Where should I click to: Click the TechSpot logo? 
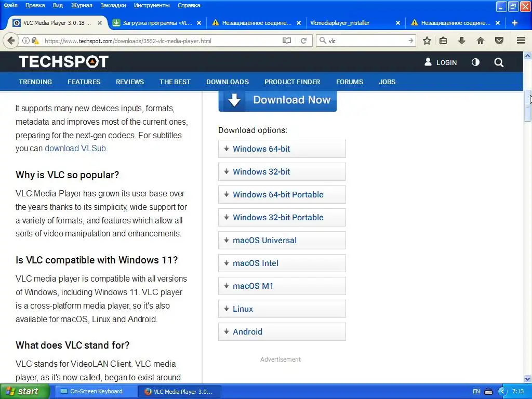click(x=63, y=62)
